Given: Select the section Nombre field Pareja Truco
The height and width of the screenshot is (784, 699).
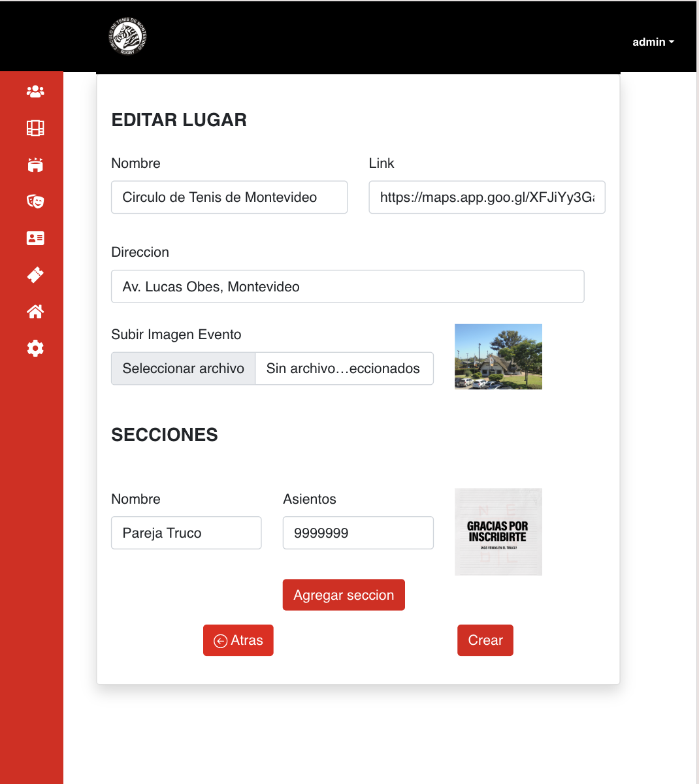Looking at the screenshot, I should tap(186, 533).
